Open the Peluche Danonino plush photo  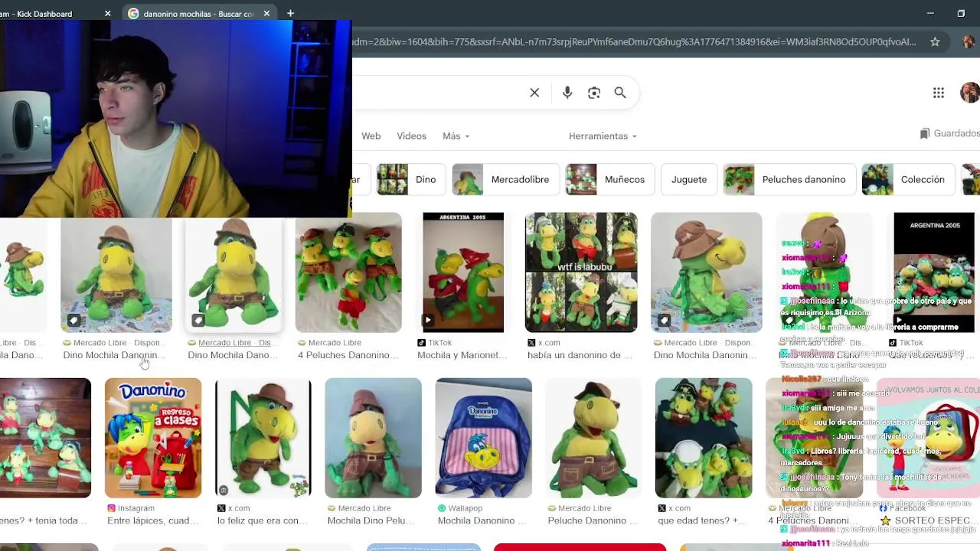pos(593,438)
